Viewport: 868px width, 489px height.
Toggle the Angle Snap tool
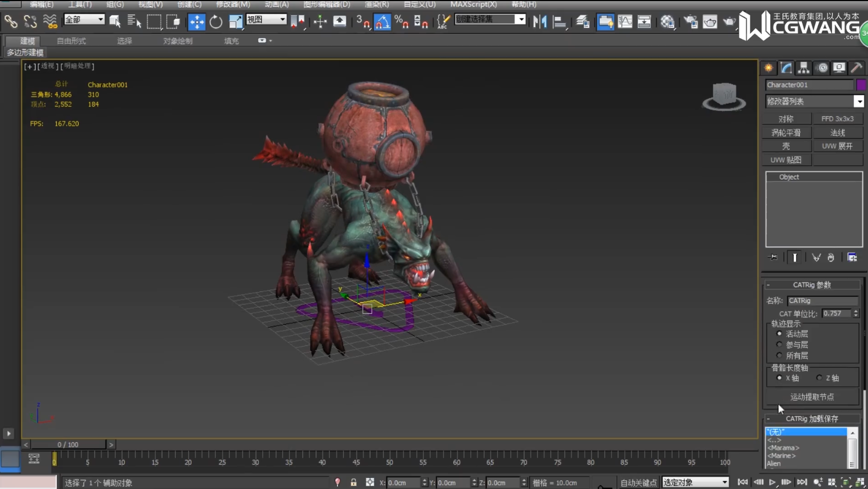point(382,21)
